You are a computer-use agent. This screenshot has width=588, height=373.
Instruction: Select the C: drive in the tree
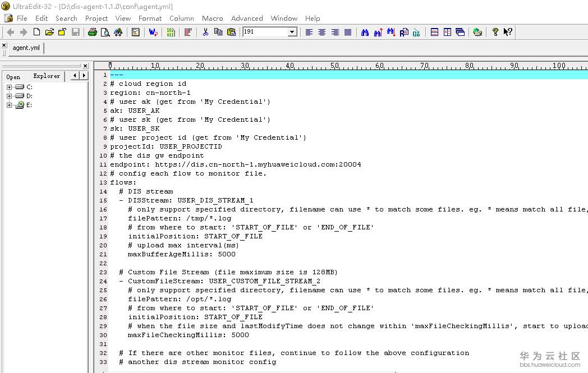[29, 87]
